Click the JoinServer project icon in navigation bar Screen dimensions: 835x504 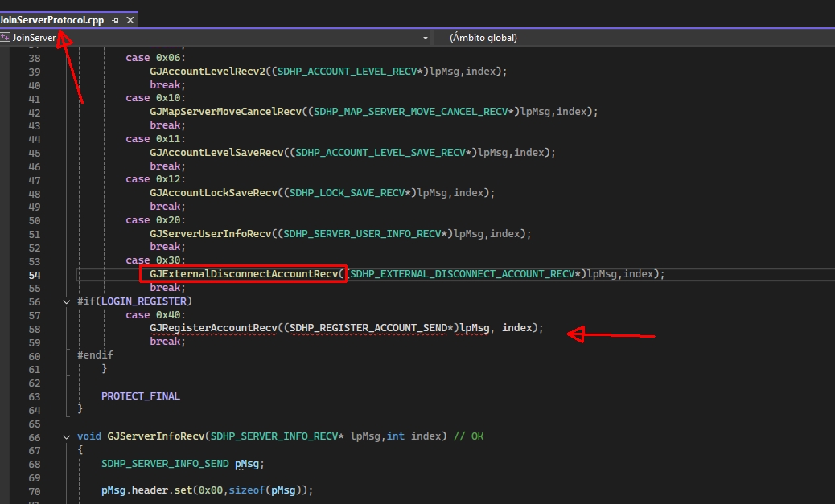tap(6, 37)
